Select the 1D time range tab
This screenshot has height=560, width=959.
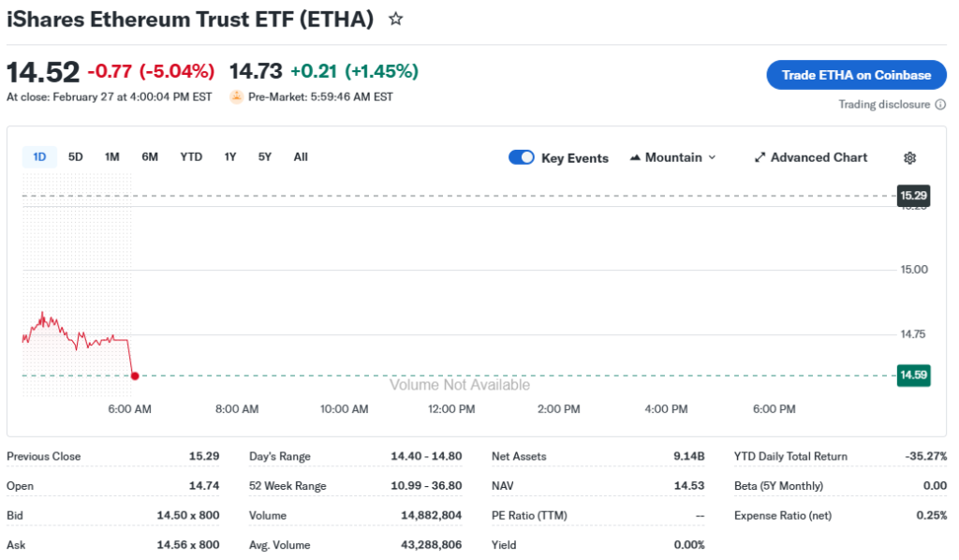tap(39, 157)
